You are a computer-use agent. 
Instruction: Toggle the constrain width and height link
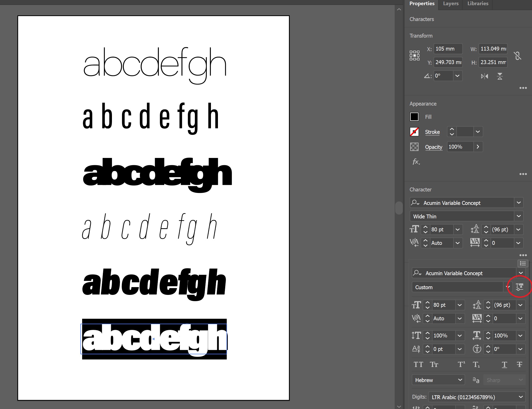(x=517, y=56)
